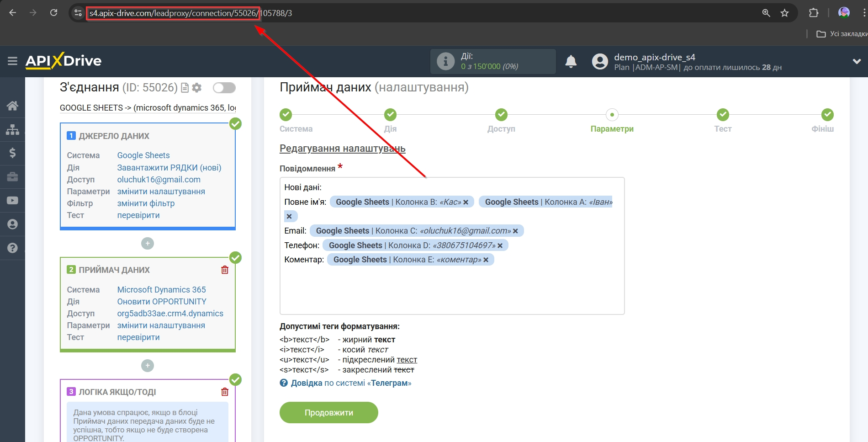Screen dimensions: 868x442
Task: Open the video tutorials icon in the sidebar
Action: (x=12, y=200)
